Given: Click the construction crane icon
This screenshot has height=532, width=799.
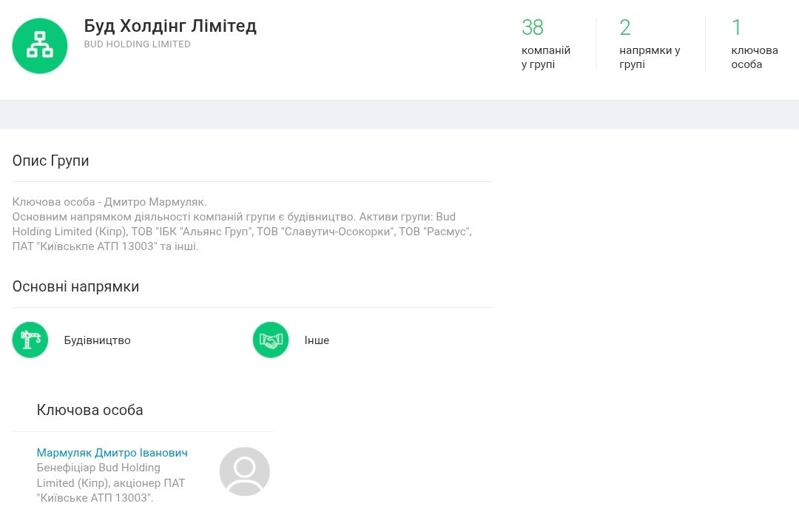Looking at the screenshot, I should (30, 340).
